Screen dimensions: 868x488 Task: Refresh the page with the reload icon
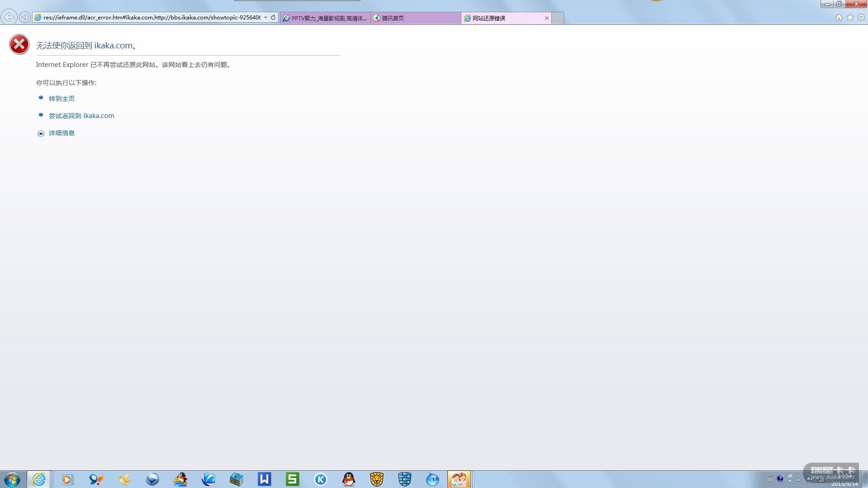tap(273, 17)
